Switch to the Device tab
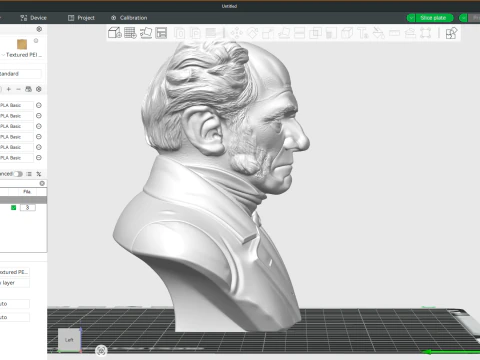The image size is (480, 360). (x=33, y=18)
